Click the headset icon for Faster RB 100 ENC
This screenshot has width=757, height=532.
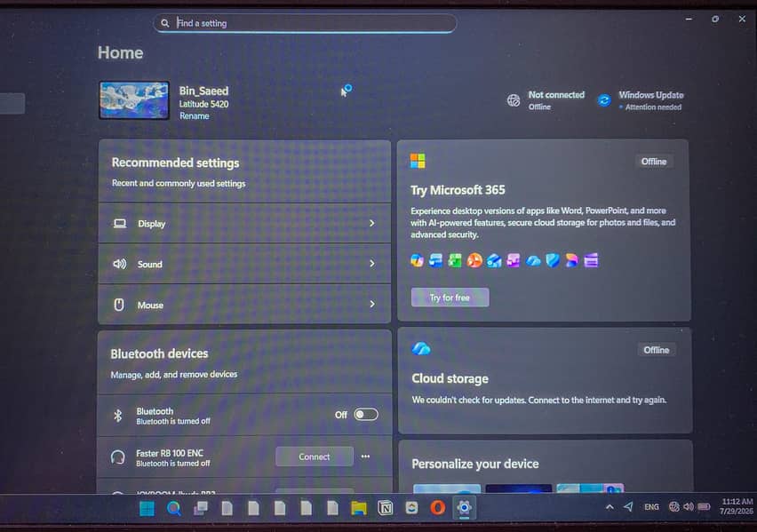(x=118, y=457)
